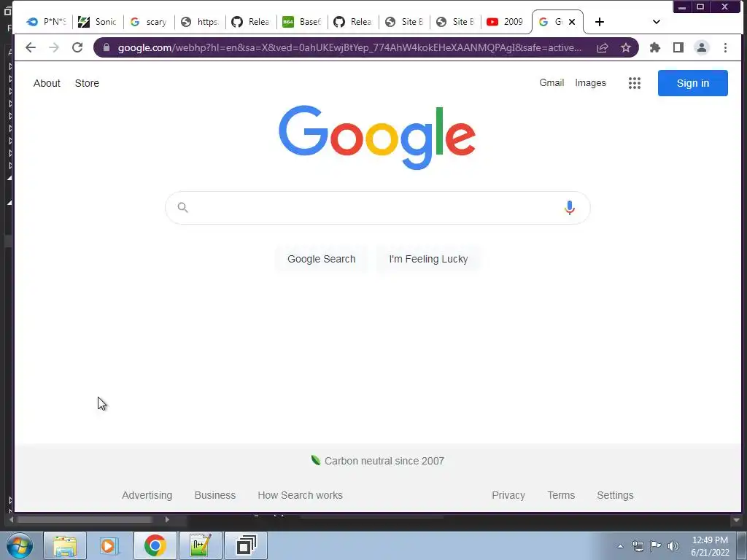Switch to the scary Google tab
This screenshot has height=560, width=747.
click(x=149, y=22)
